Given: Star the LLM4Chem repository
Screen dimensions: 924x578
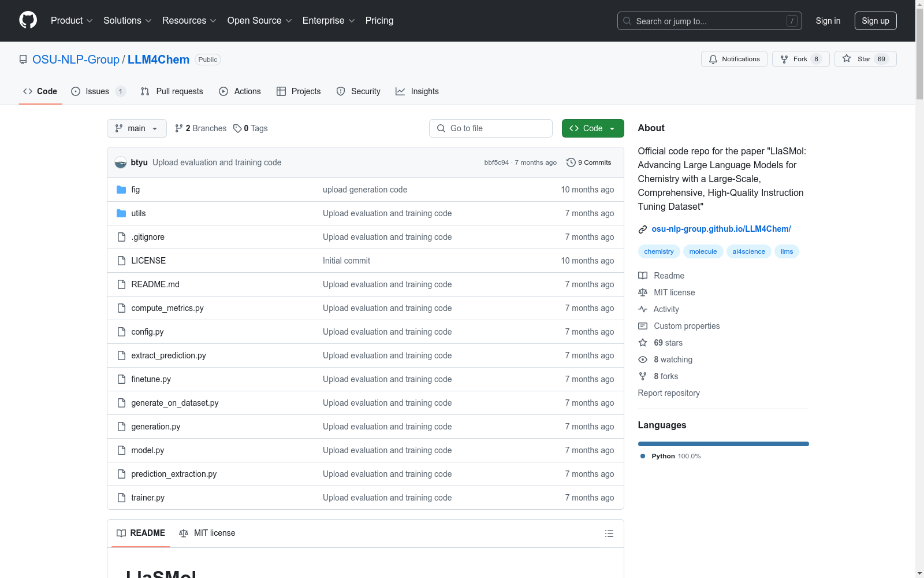Looking at the screenshot, I should pyautogui.click(x=865, y=59).
